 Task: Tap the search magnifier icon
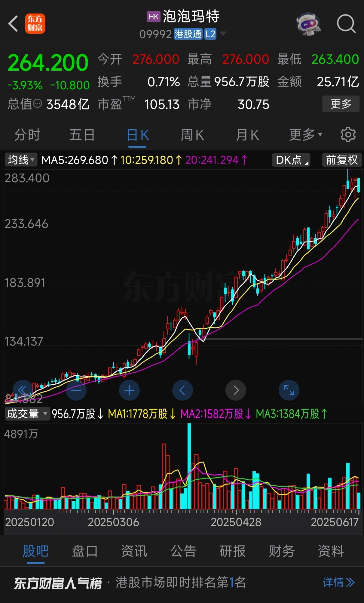coord(346,23)
